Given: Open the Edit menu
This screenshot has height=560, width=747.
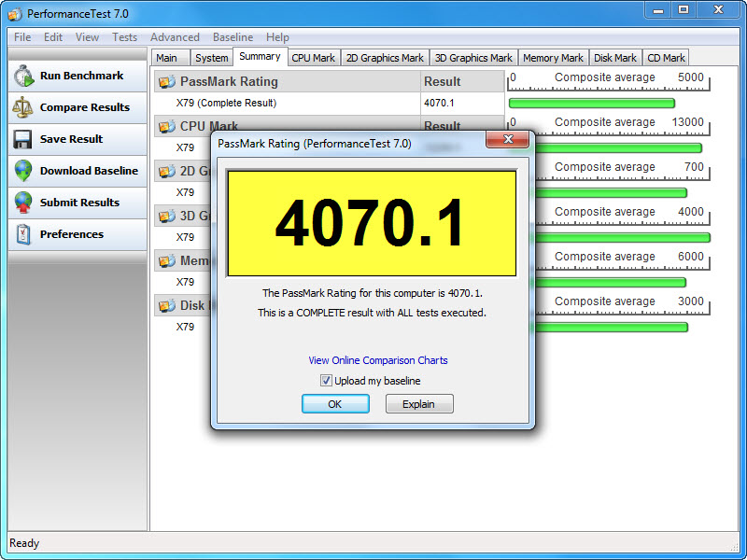Looking at the screenshot, I should (x=53, y=37).
